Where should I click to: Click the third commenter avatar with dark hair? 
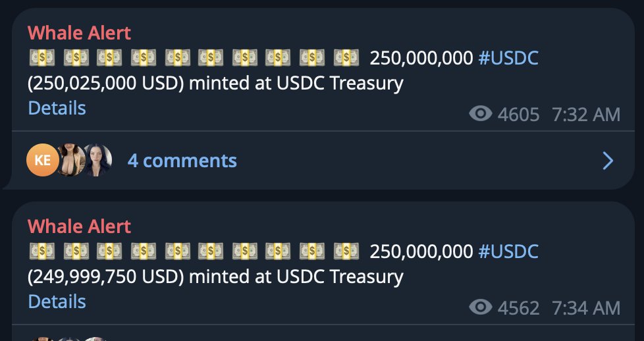97,161
